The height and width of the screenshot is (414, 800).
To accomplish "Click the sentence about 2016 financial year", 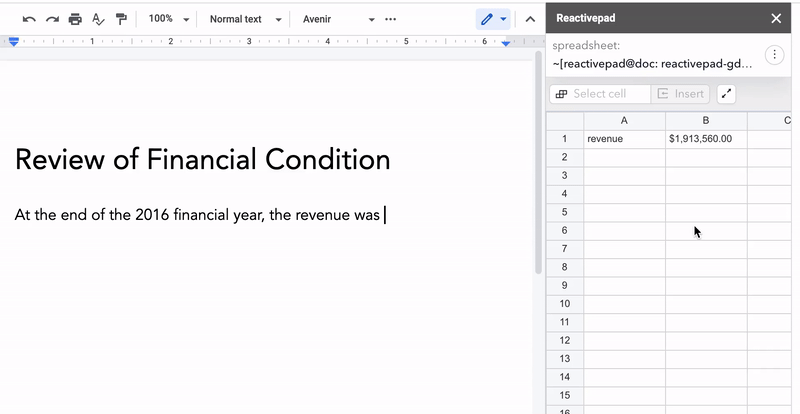I will click(197, 215).
